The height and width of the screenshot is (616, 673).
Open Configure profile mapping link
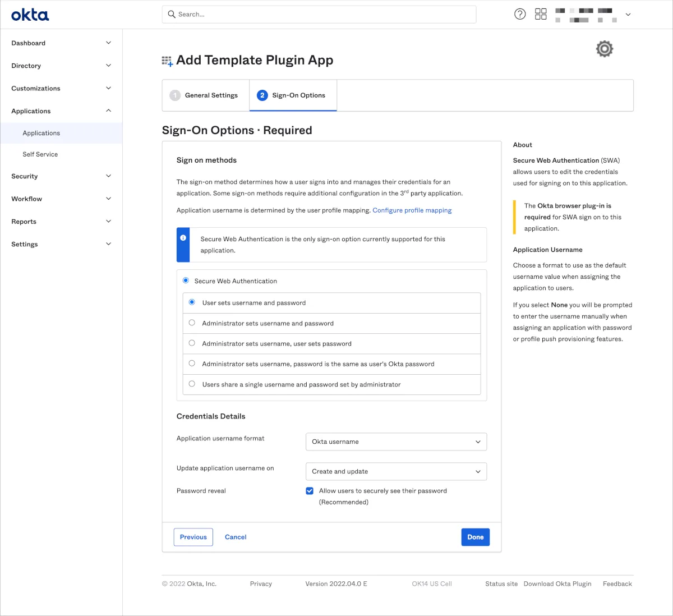(x=412, y=210)
